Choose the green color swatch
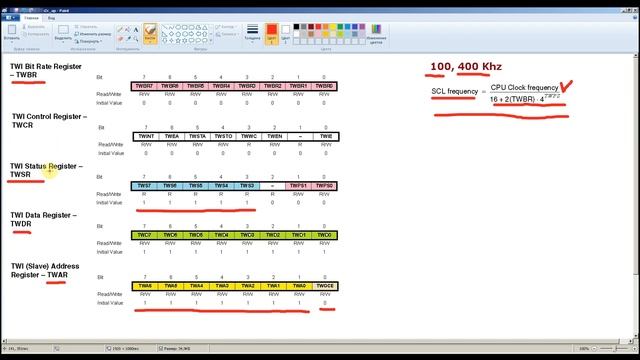640x360 pixels. [340, 27]
